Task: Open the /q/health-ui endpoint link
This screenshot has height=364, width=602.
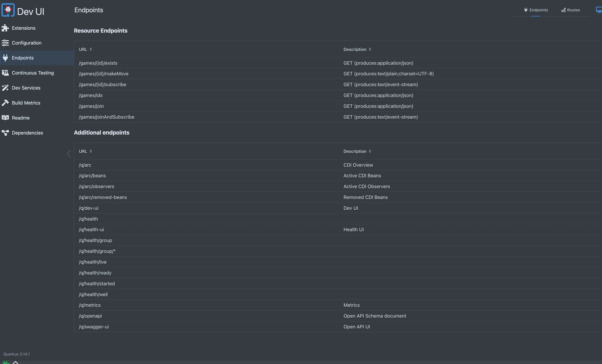Action: tap(91, 229)
